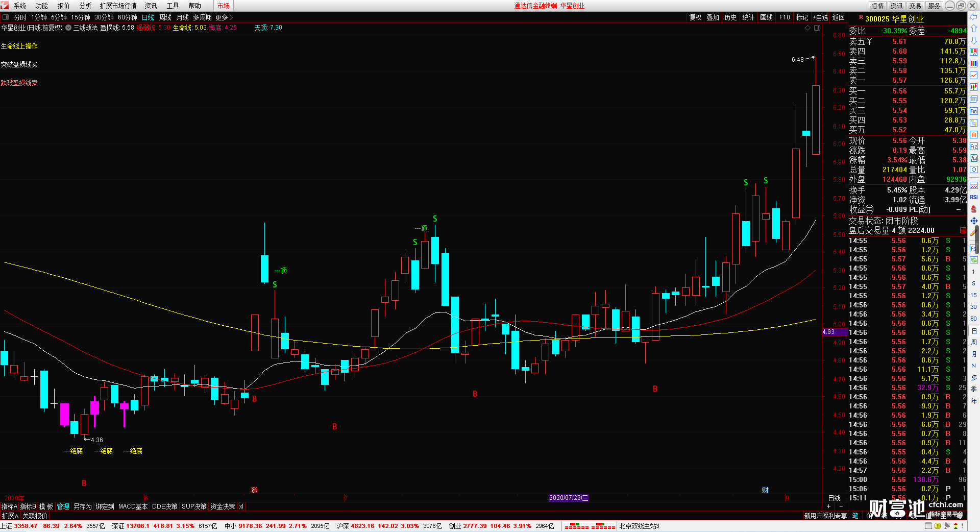Screen dimensions: 980x532
Task: Click the 交易 button in title bar
Action: pyautogui.click(x=915, y=6)
